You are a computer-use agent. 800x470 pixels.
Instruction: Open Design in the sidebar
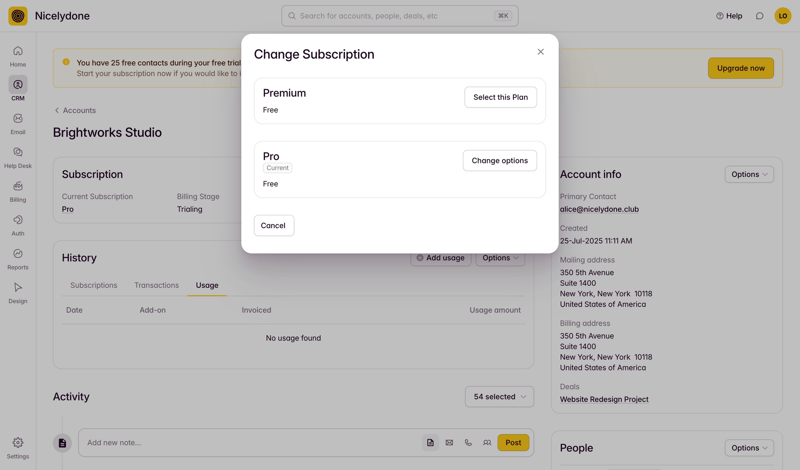point(18,293)
